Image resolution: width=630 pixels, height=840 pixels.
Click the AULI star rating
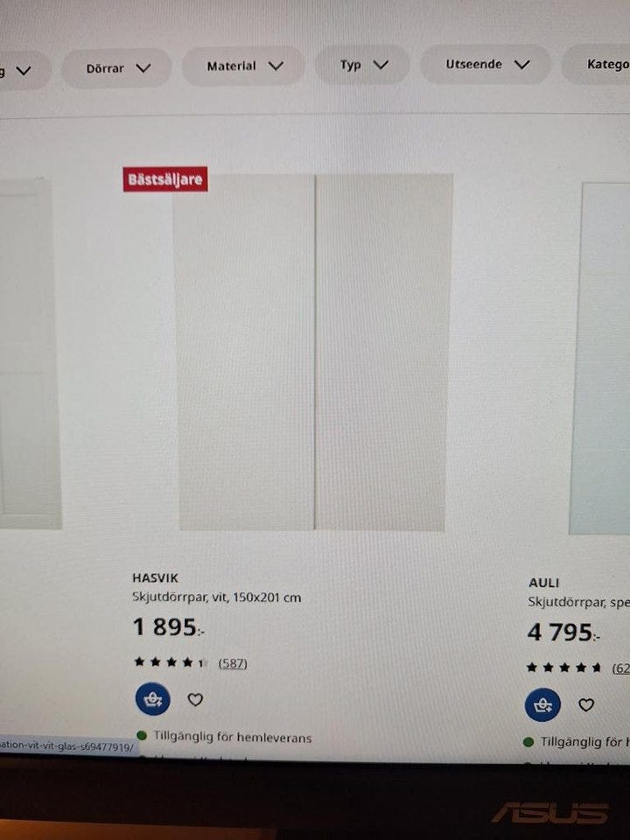pos(564,667)
